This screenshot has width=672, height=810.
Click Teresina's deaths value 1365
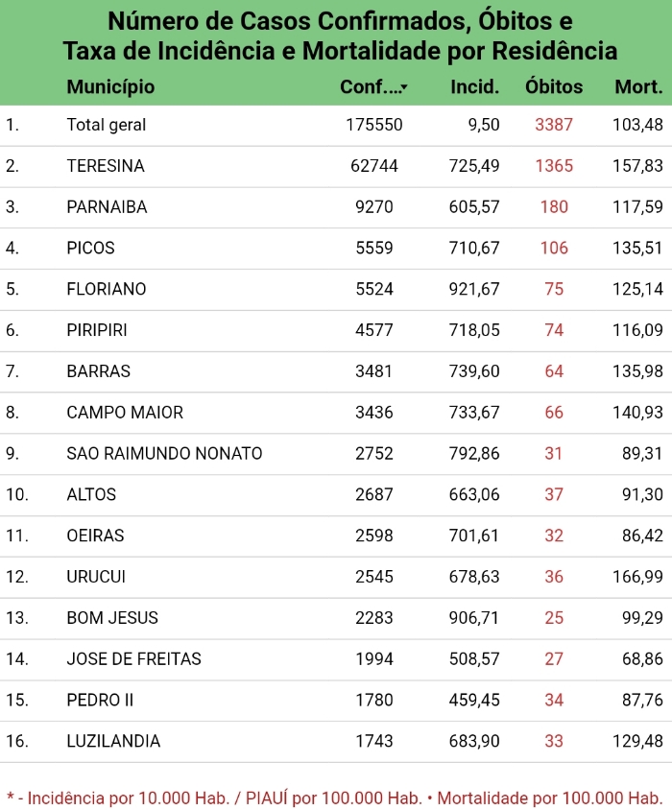(554, 166)
